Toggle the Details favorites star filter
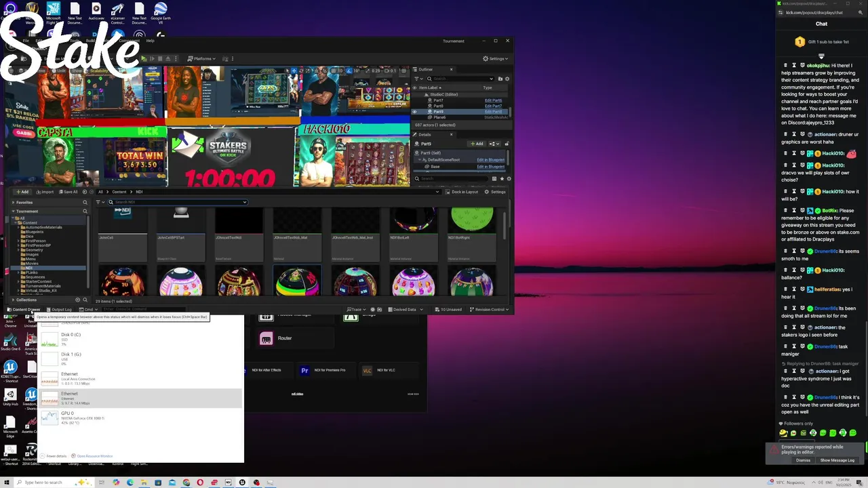The height and width of the screenshot is (488, 868). pos(501,179)
